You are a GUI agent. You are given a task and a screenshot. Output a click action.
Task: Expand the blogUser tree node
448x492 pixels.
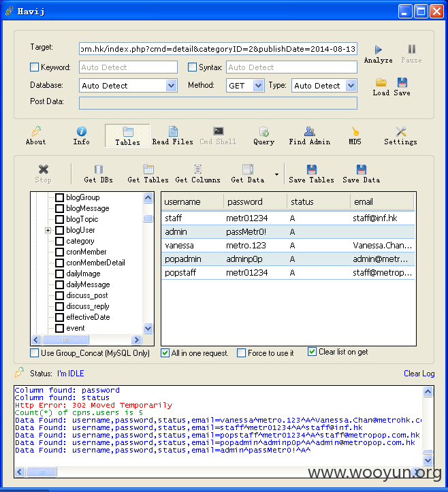coord(48,230)
